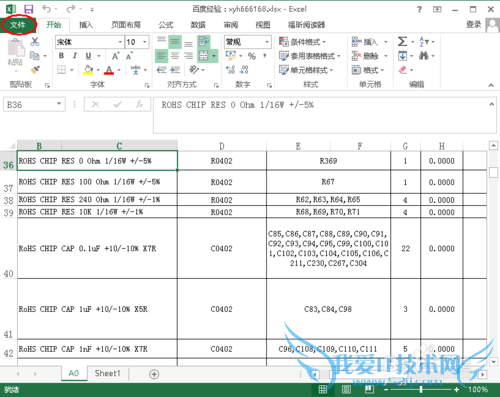Switch to the Data tab
500x397 pixels.
pyautogui.click(x=198, y=25)
